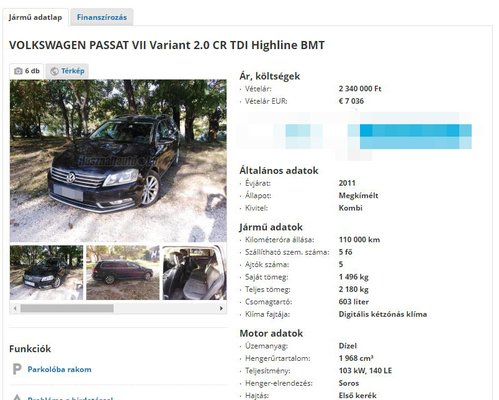The width and height of the screenshot is (499, 400).
Task: Select the side view car thumbnail
Action: click(x=123, y=273)
